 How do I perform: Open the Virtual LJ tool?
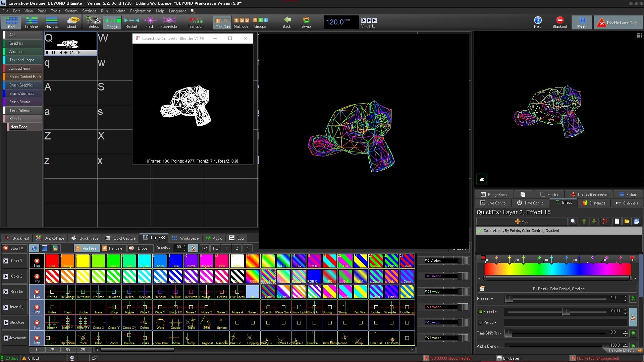368,22
